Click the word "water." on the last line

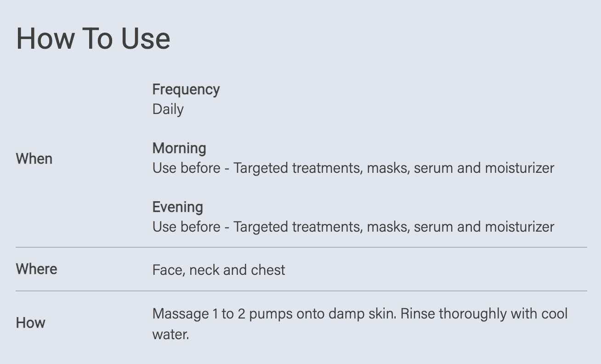point(170,334)
